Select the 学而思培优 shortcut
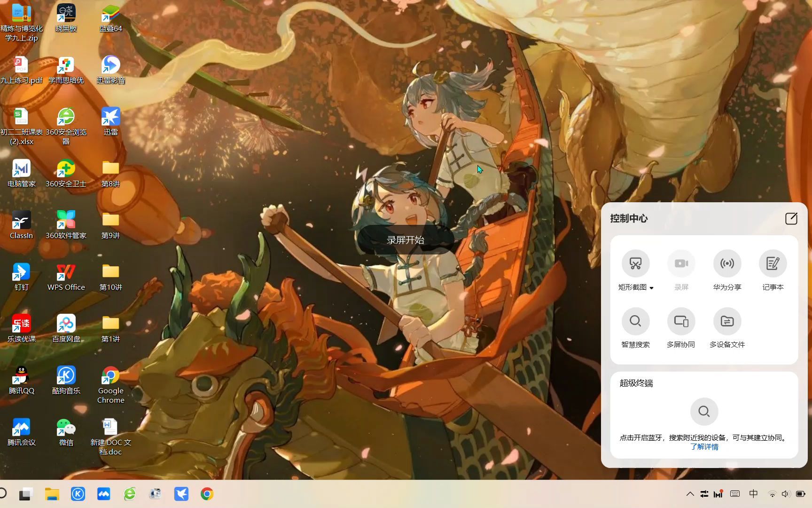 66,70
